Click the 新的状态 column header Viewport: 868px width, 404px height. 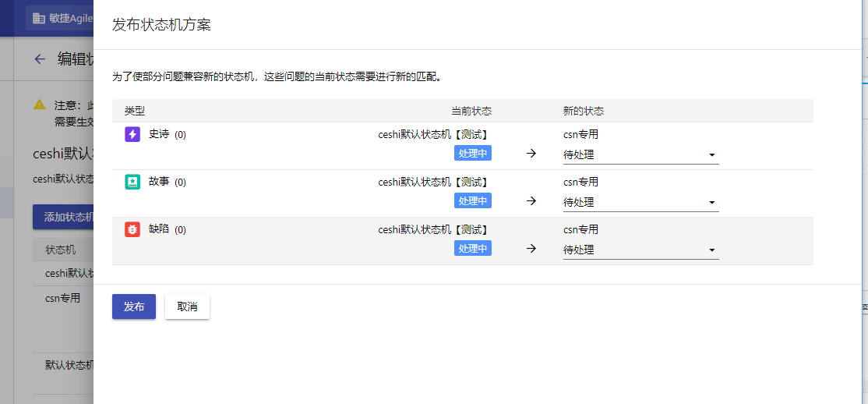[x=584, y=111]
